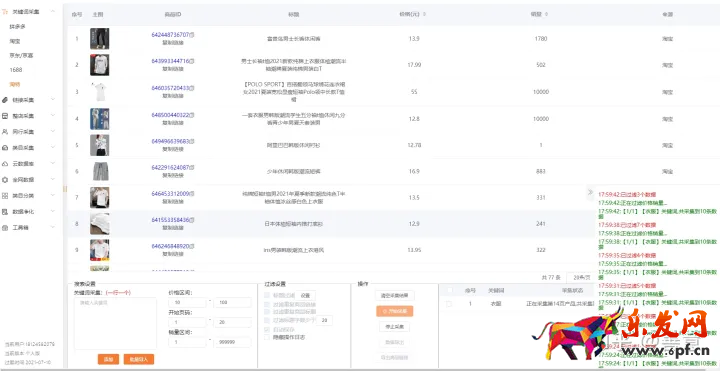This screenshot has width=720, height=371.
Task: Select 1688 in the sidebar submenu
Action: click(x=16, y=70)
